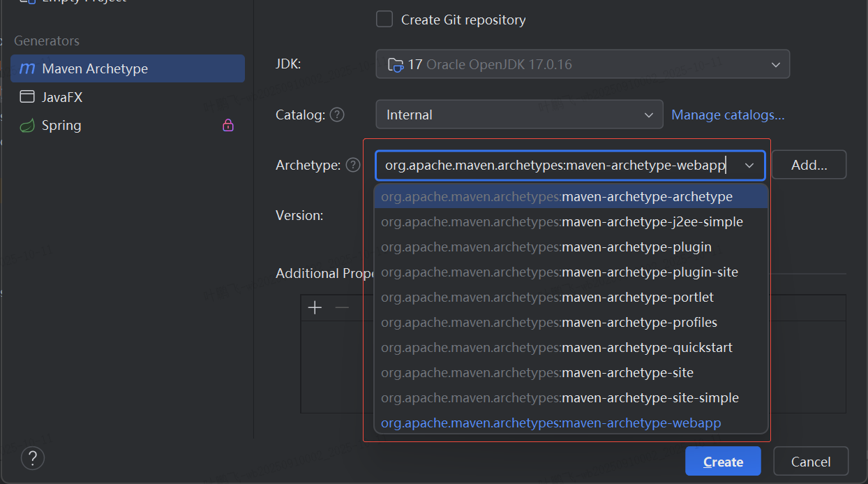
Task: Enable the Create Git repository checkbox
Action: (x=384, y=20)
